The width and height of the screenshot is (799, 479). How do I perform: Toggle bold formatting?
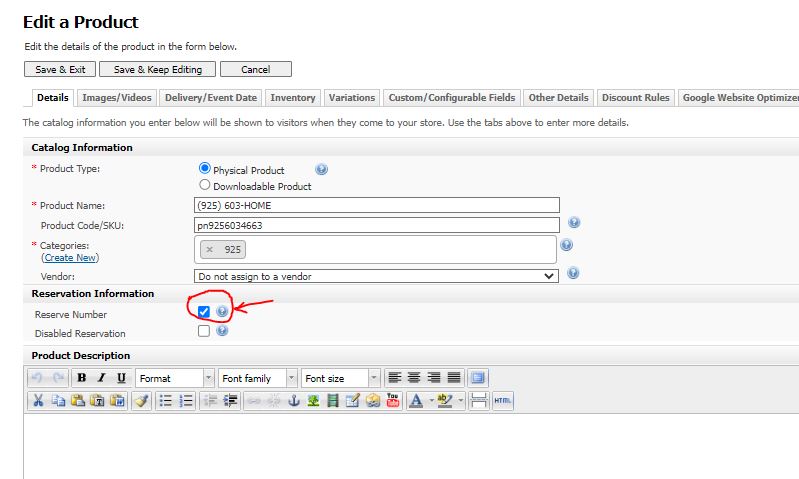tap(82, 378)
